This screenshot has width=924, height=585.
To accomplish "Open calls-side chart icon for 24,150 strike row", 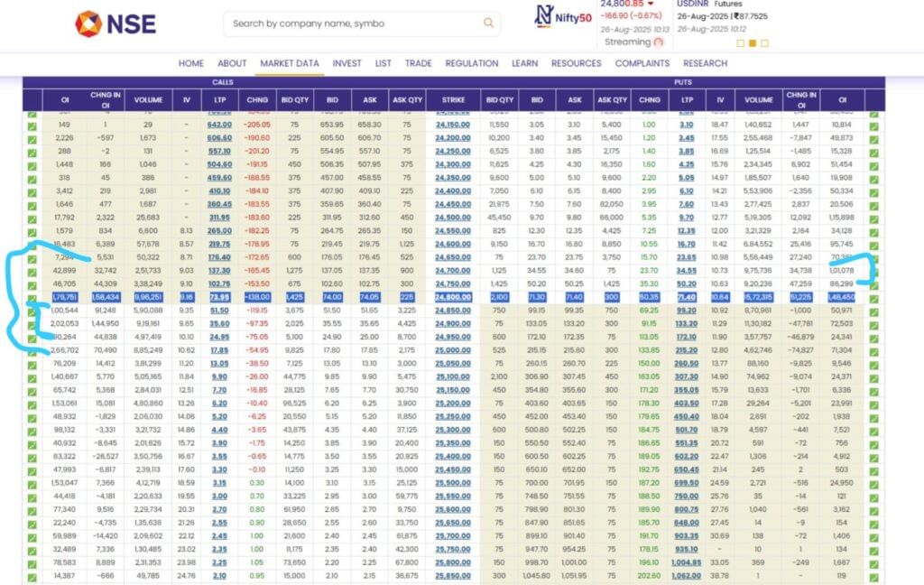I will tap(32, 125).
